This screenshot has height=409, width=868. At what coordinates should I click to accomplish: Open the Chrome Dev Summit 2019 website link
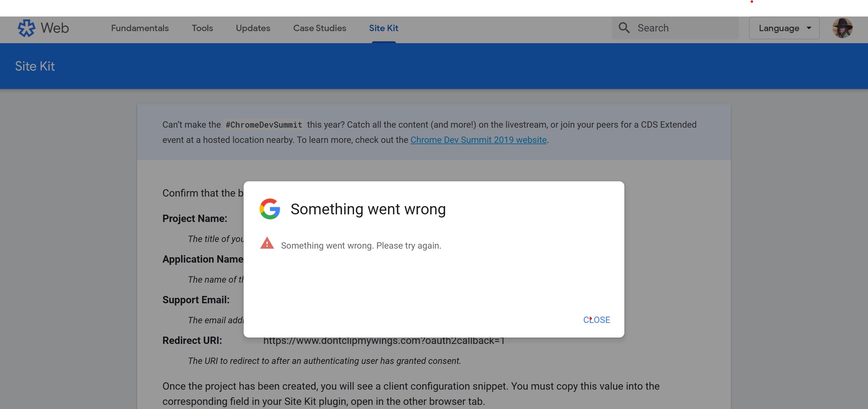tap(478, 140)
